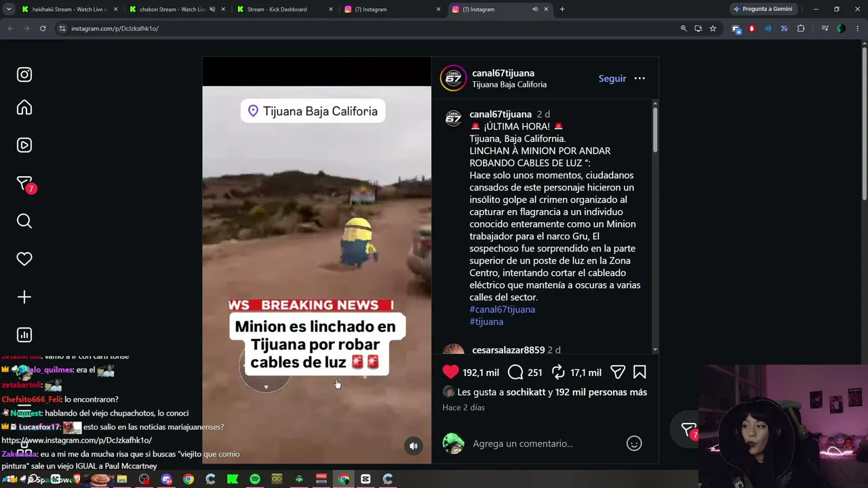This screenshot has width=868, height=488.
Task: Close the Kick Dashboard tab
Action: tap(331, 9)
